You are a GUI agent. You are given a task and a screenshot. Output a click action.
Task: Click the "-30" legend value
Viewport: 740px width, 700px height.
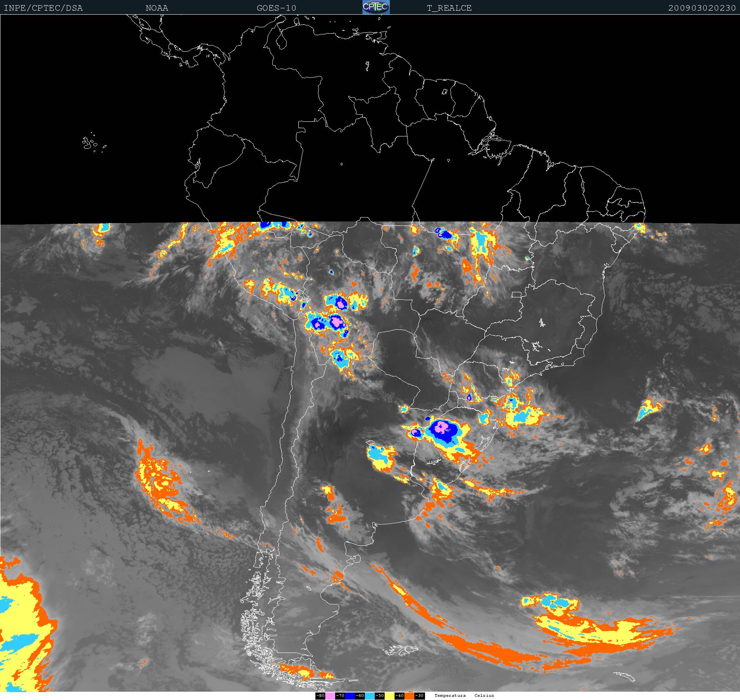pyautogui.click(x=419, y=696)
